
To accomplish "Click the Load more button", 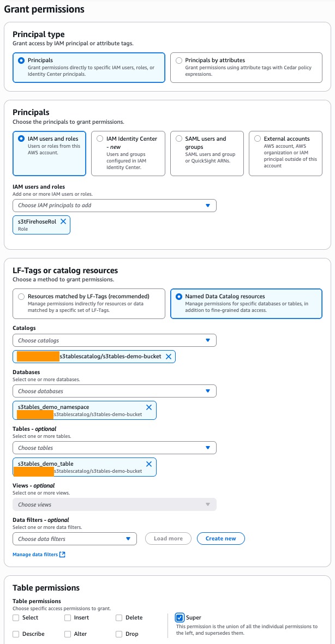I will click(x=168, y=538).
